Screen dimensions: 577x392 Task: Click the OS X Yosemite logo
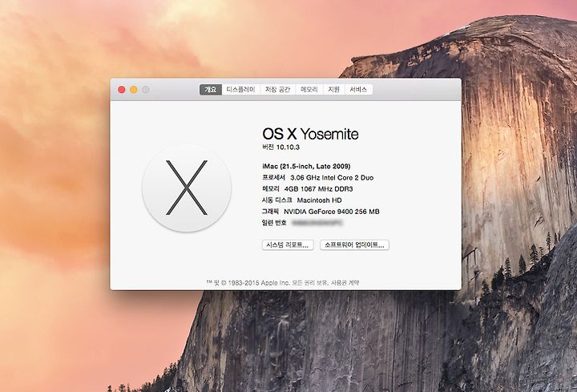tap(187, 188)
